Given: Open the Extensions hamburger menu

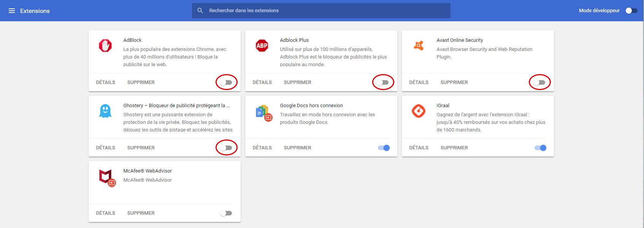Looking at the screenshot, I should pos(12,11).
